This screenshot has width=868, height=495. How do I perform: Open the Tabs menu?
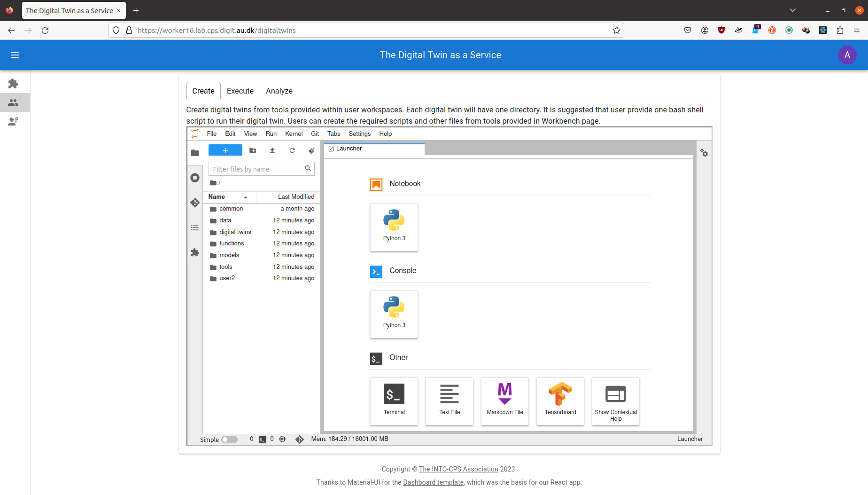click(334, 134)
